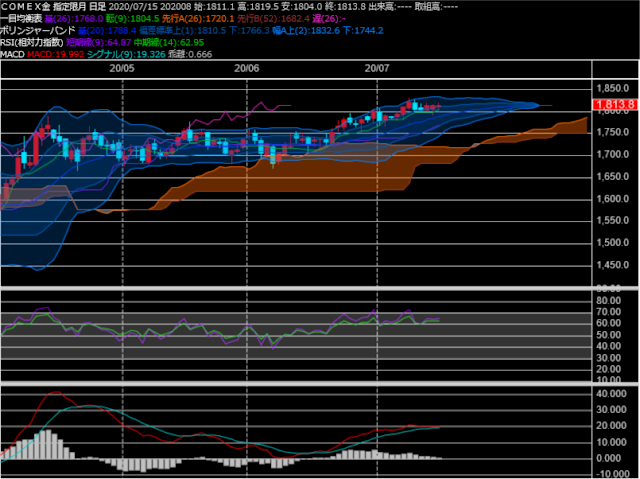Screen dimensions: 640x479
Task: Click the 0.000 MACD axis label
Action: coord(609,458)
